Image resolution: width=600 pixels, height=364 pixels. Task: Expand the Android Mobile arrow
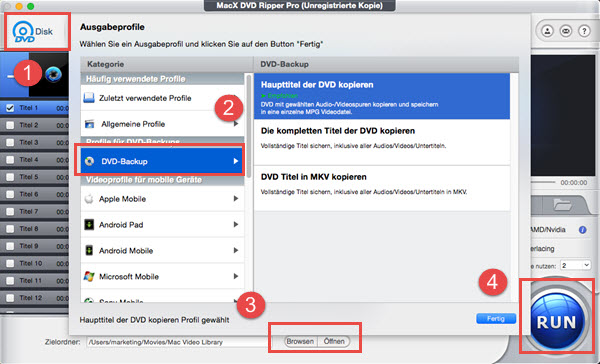click(x=236, y=250)
